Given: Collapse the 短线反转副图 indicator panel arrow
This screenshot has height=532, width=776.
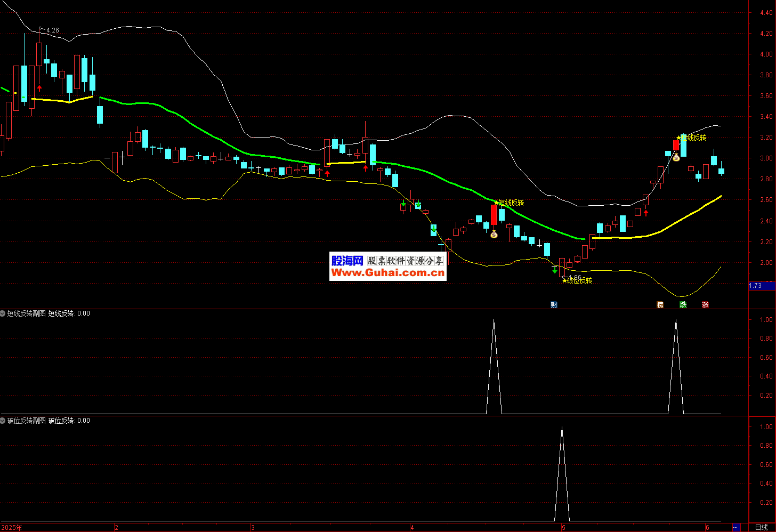Looking at the screenshot, I should pyautogui.click(x=3, y=313).
